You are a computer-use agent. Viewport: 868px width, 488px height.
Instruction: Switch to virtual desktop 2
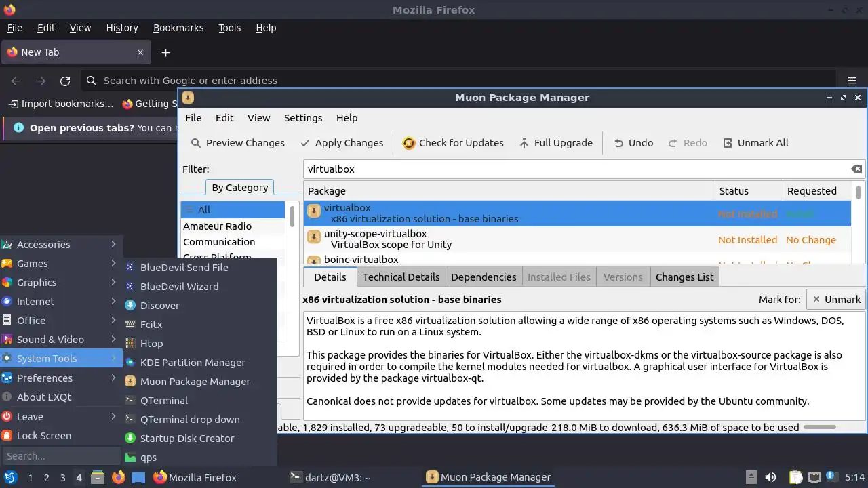point(46,478)
